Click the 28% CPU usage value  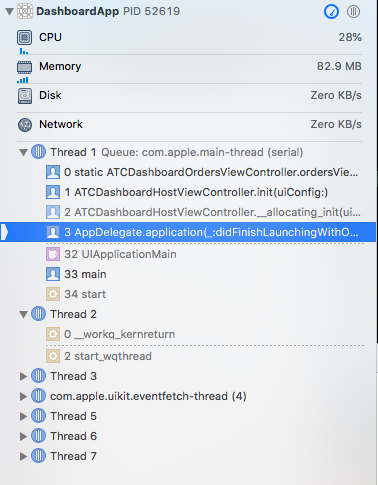coord(350,37)
